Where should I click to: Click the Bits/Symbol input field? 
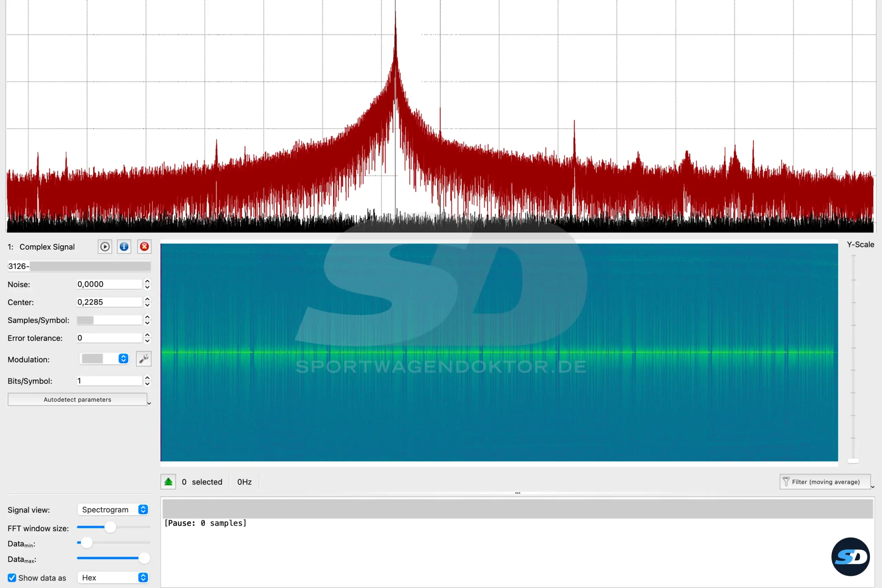pyautogui.click(x=110, y=381)
